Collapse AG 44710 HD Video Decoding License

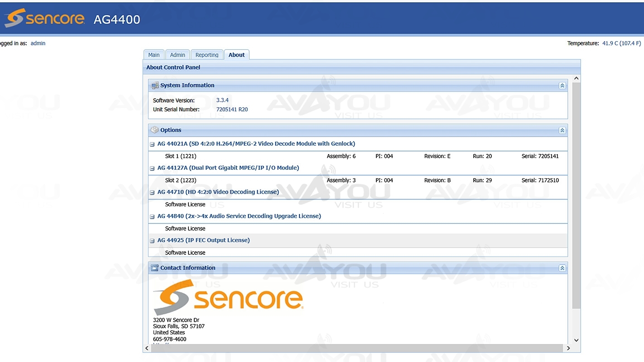pyautogui.click(x=152, y=192)
